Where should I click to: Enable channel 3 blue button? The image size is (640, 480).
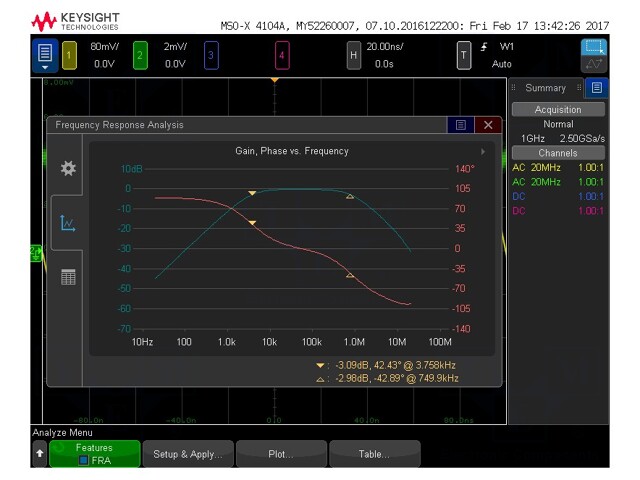[211, 55]
